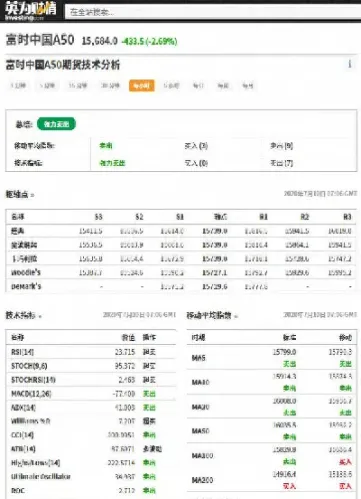Select the highlighted orange hourly tab

[x=142, y=86]
